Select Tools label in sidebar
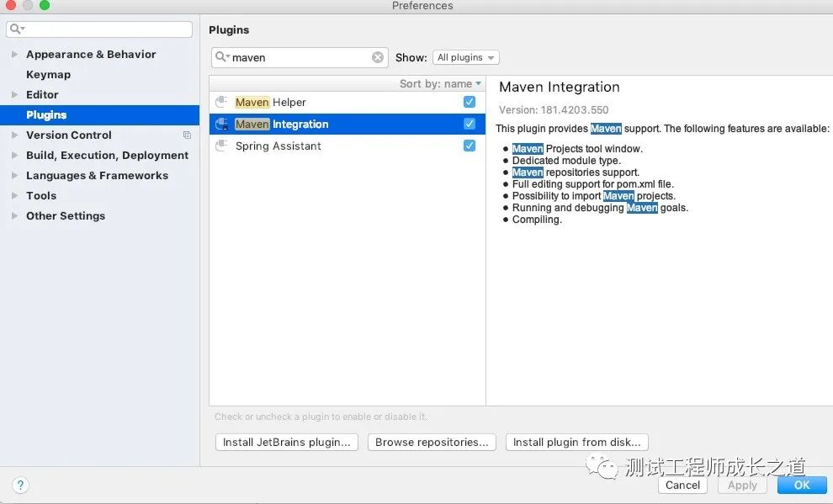Image resolution: width=833 pixels, height=504 pixels. [x=41, y=195]
